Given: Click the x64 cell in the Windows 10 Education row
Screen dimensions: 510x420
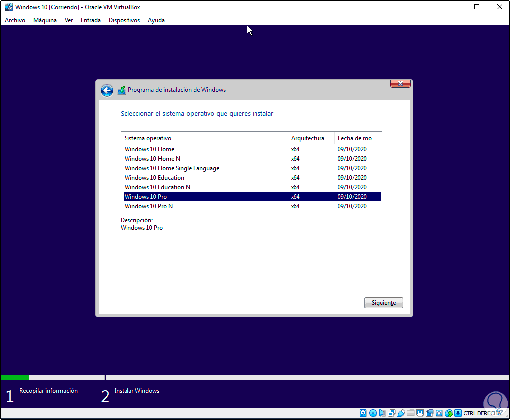Looking at the screenshot, I should coord(295,178).
